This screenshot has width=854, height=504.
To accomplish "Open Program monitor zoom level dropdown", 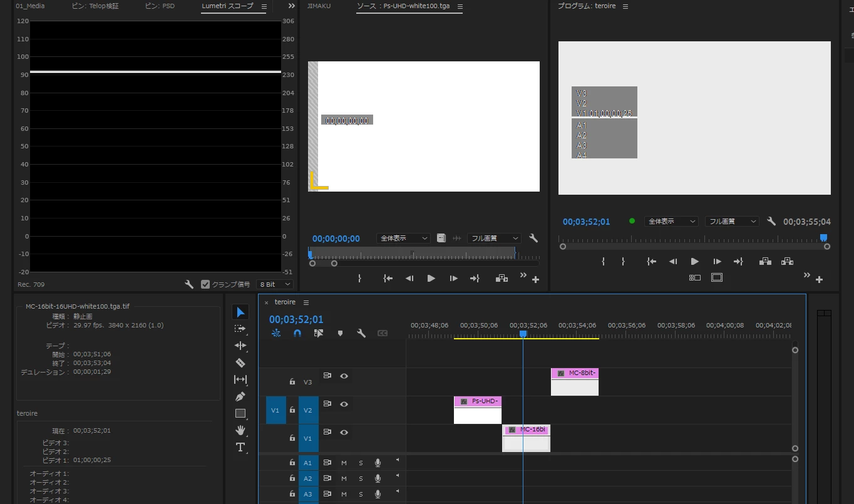I will coord(671,222).
